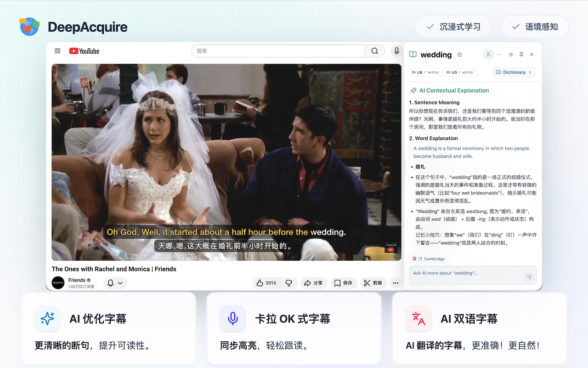Click the 分享 share button
This screenshot has width=588, height=368.
pos(314,283)
